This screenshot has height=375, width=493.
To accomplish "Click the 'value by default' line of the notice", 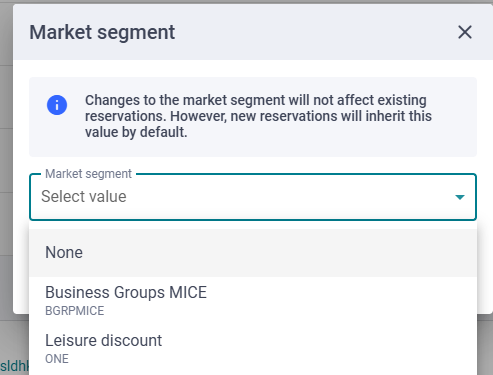I will (x=136, y=132).
